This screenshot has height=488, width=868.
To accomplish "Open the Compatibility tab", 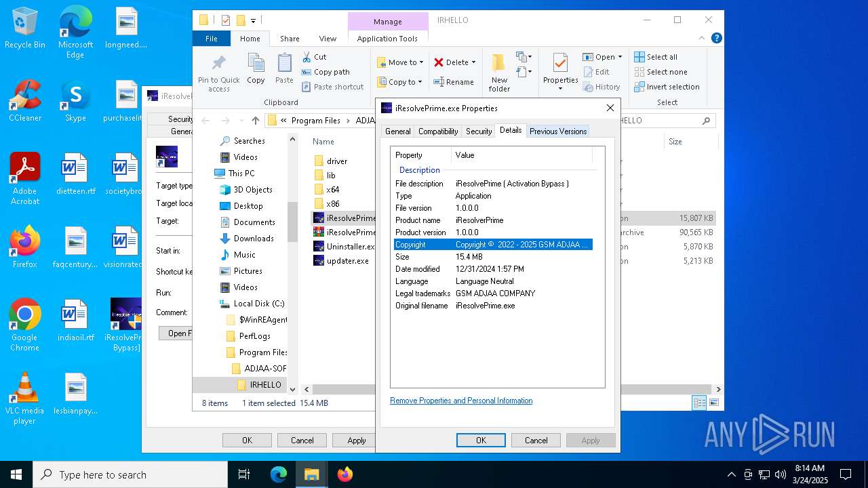I will click(x=438, y=131).
